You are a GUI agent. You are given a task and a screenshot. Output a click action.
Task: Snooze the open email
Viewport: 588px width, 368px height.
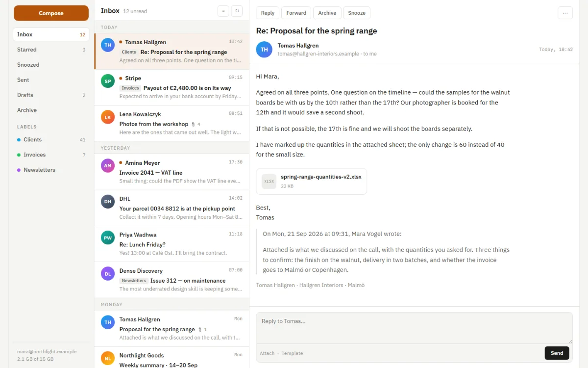357,13
